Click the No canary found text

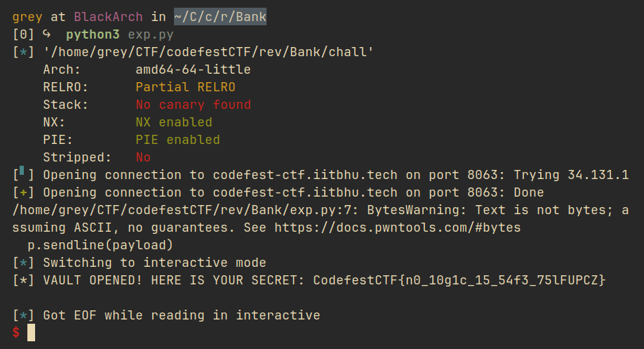(x=193, y=105)
